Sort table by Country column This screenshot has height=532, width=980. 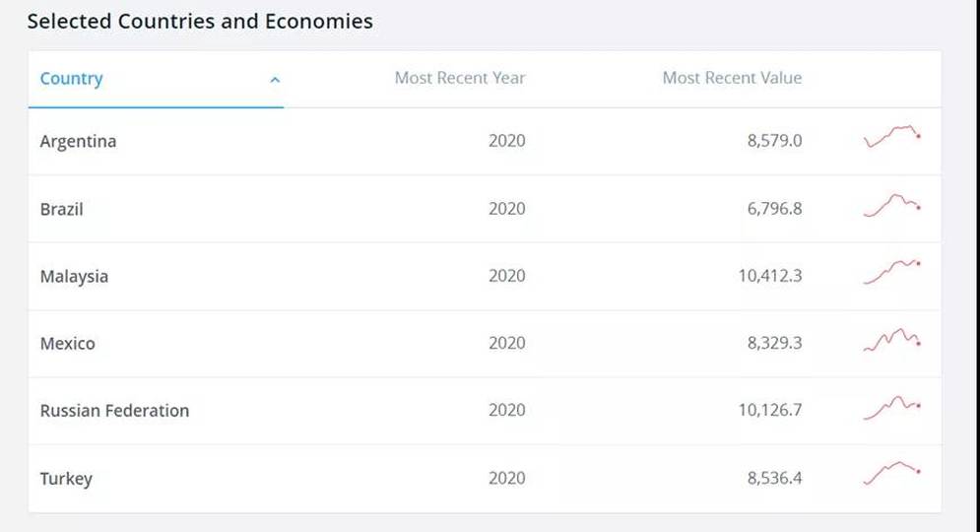pos(71,79)
